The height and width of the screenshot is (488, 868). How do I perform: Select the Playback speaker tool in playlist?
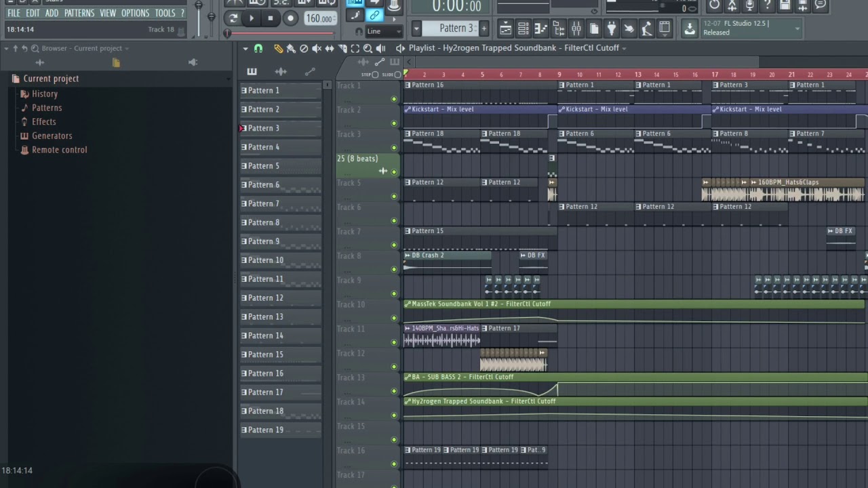pyautogui.click(x=380, y=49)
